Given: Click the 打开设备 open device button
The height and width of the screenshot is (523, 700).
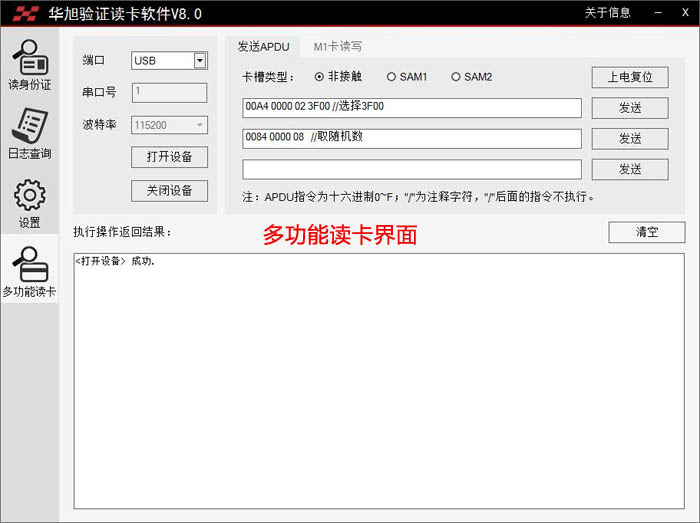Looking at the screenshot, I should pyautogui.click(x=169, y=157).
